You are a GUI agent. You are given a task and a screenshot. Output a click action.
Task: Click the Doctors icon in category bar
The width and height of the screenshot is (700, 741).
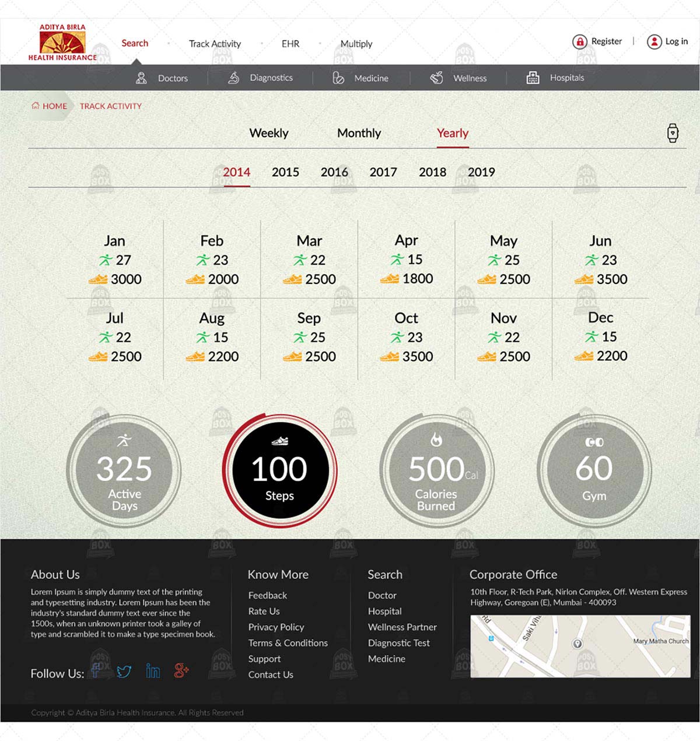[x=141, y=77]
